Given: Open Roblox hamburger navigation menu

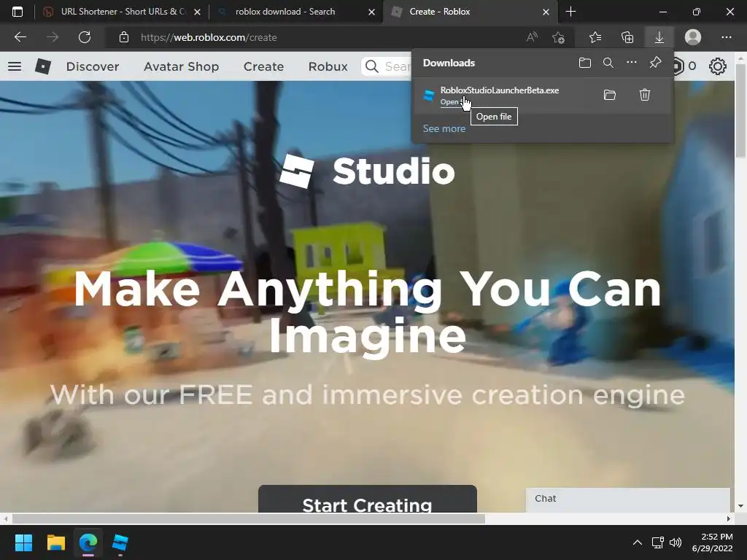Looking at the screenshot, I should [x=15, y=66].
